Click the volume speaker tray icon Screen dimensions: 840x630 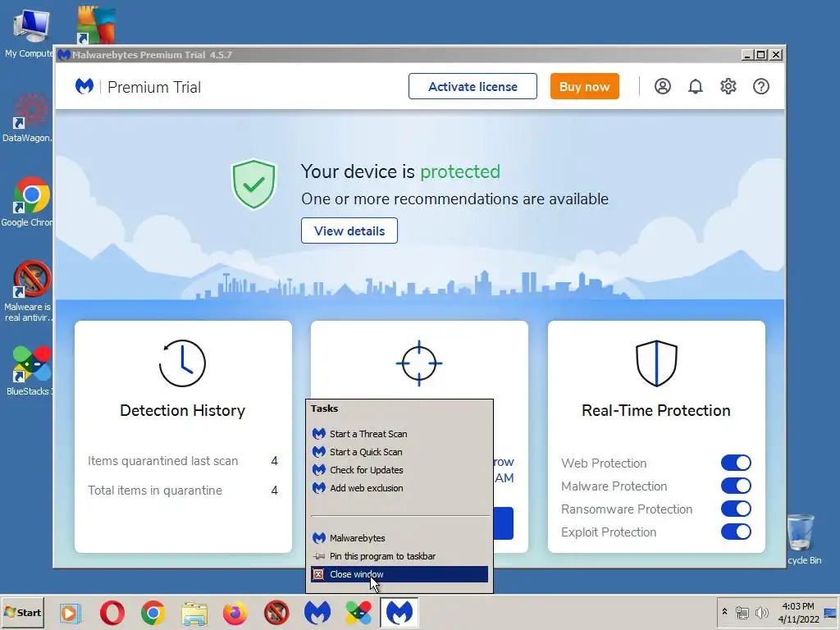(x=761, y=612)
